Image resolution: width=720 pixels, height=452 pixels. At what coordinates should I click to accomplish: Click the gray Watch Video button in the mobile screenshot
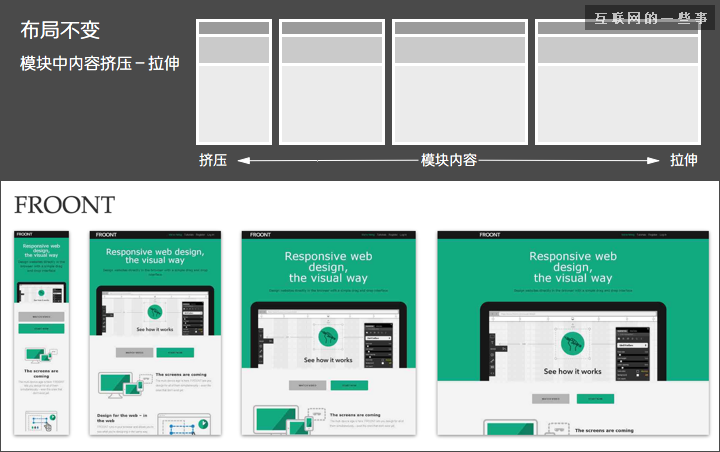click(41, 315)
